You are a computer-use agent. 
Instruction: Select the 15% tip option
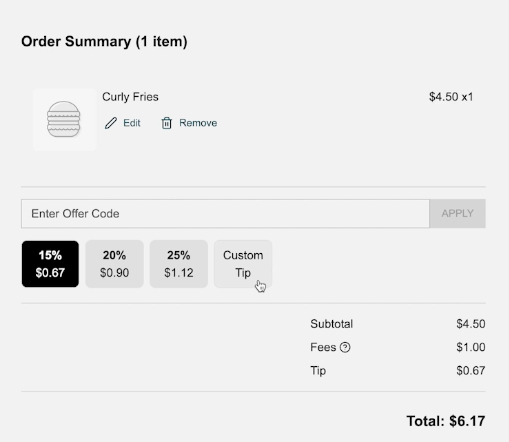point(50,264)
